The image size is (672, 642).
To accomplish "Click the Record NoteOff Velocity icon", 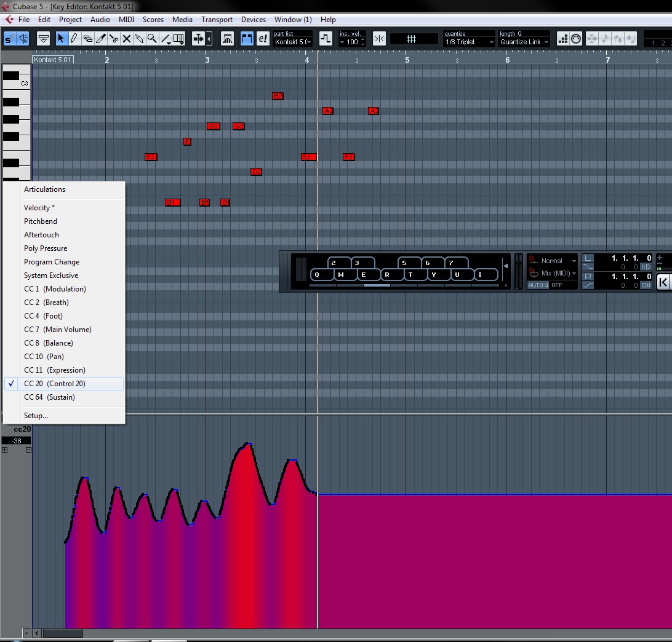I will tap(631, 39).
